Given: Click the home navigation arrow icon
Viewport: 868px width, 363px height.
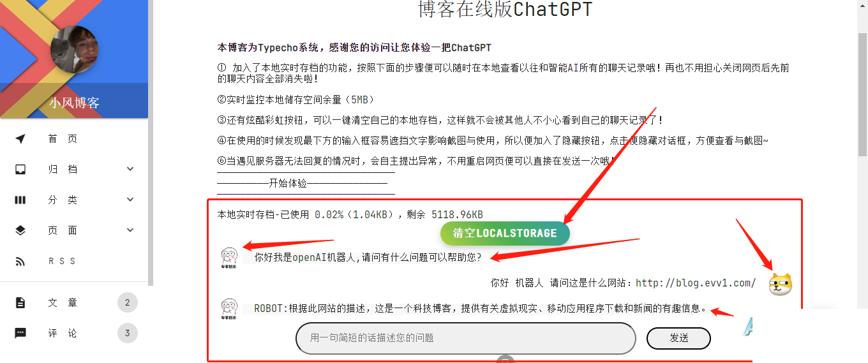Looking at the screenshot, I should [x=20, y=139].
